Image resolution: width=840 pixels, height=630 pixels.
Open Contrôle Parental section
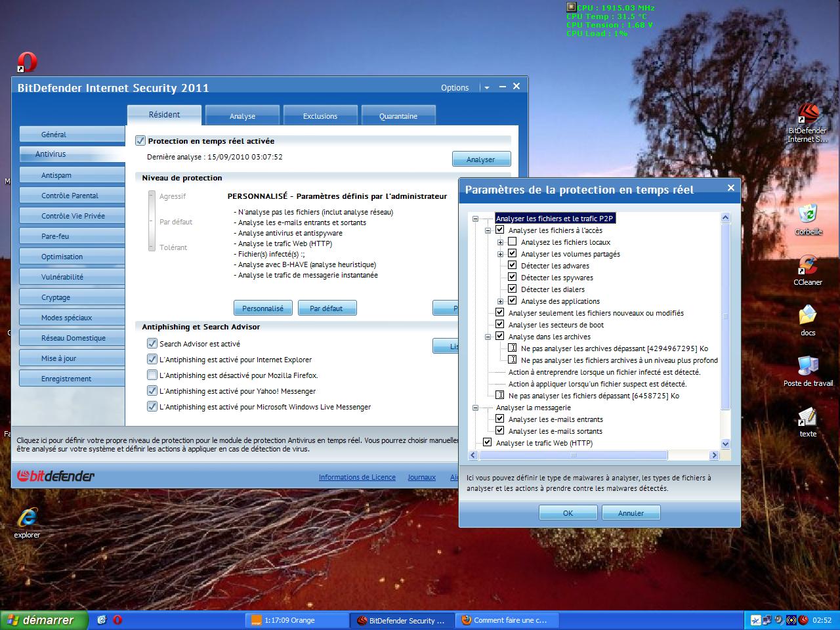[x=72, y=196]
